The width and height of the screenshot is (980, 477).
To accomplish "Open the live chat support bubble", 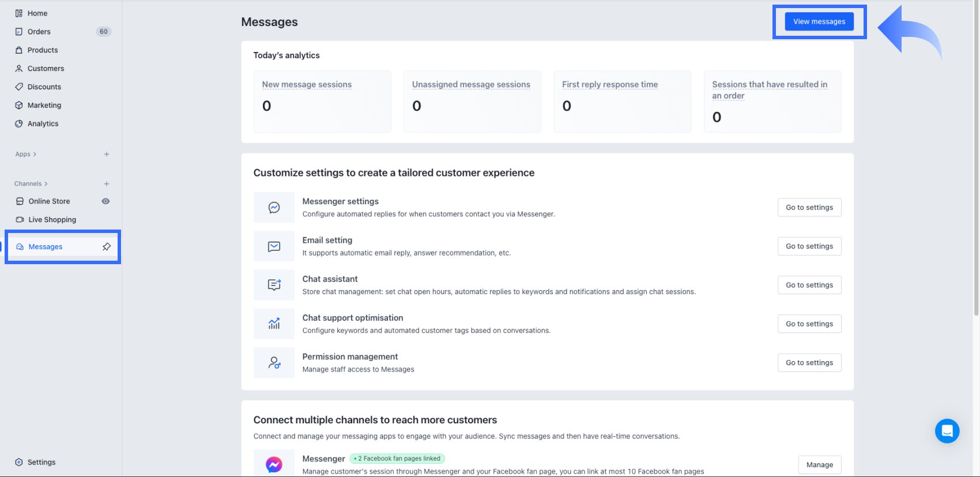I will coord(947,431).
